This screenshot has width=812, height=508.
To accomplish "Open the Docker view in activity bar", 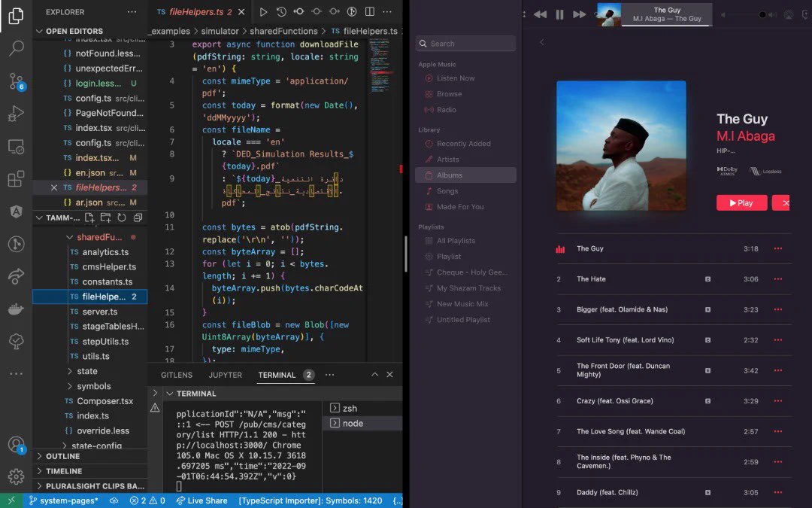I will coord(16,309).
